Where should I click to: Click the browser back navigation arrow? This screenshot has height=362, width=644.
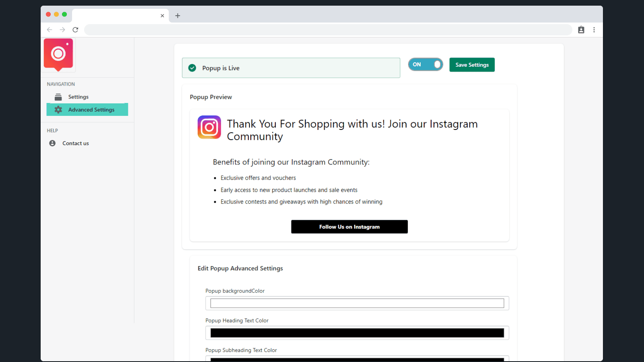50,29
